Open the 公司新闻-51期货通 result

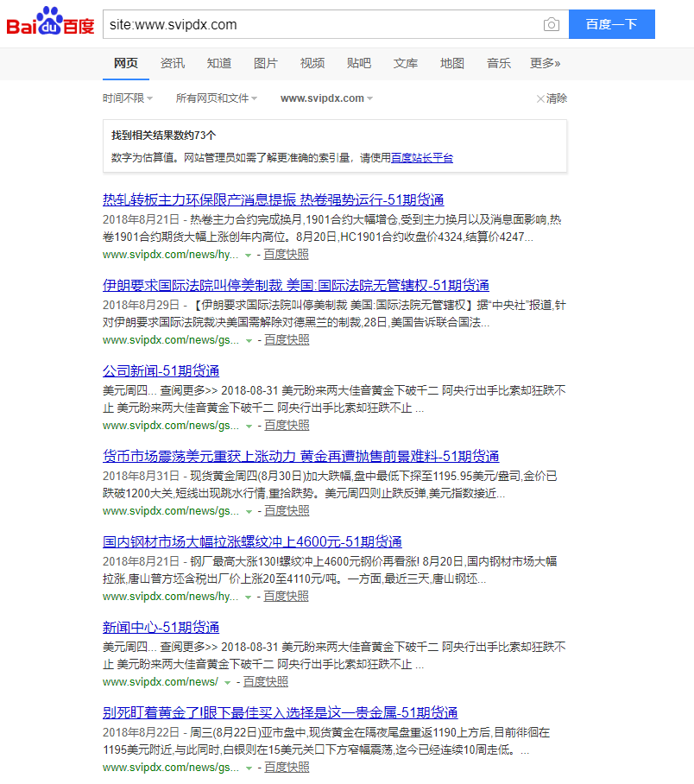161,371
